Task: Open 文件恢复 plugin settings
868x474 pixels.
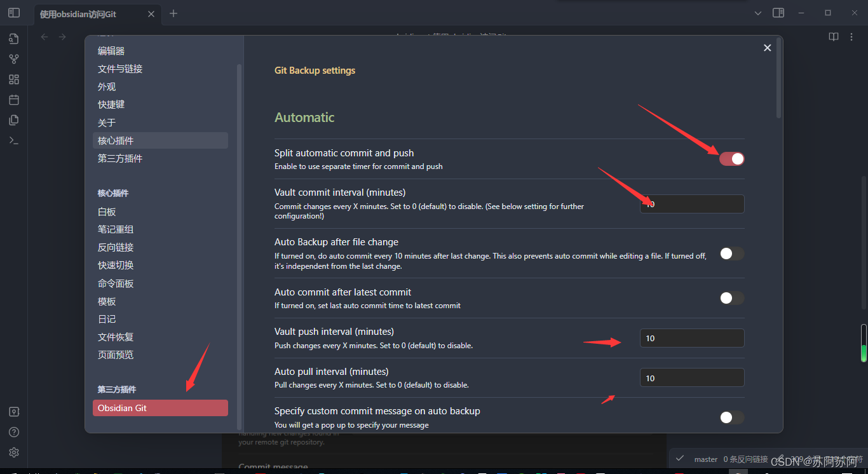Action: 160,337
